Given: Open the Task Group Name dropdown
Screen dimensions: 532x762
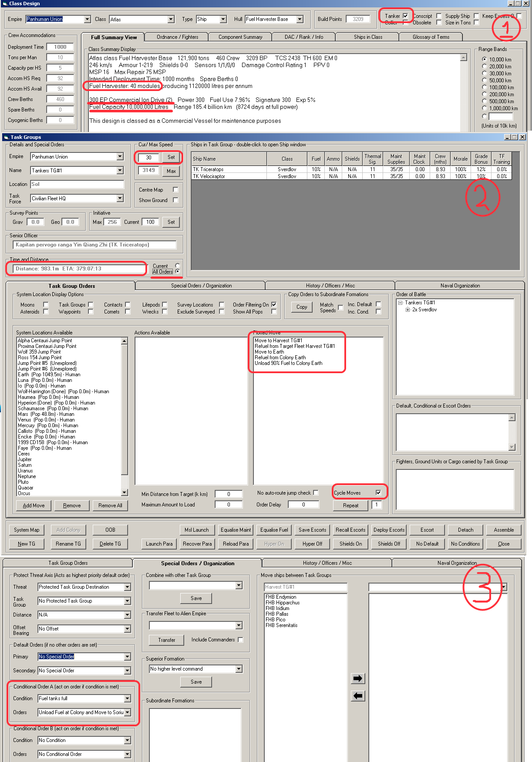Looking at the screenshot, I should point(120,170).
